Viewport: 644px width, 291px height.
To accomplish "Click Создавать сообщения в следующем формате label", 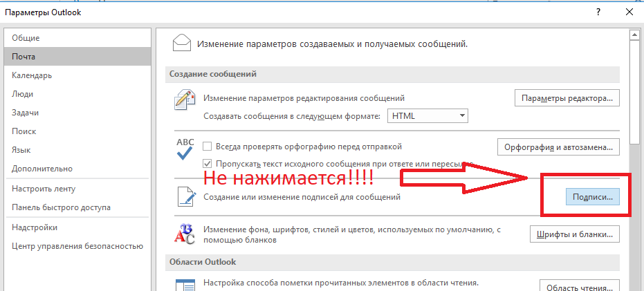I will tap(293, 116).
